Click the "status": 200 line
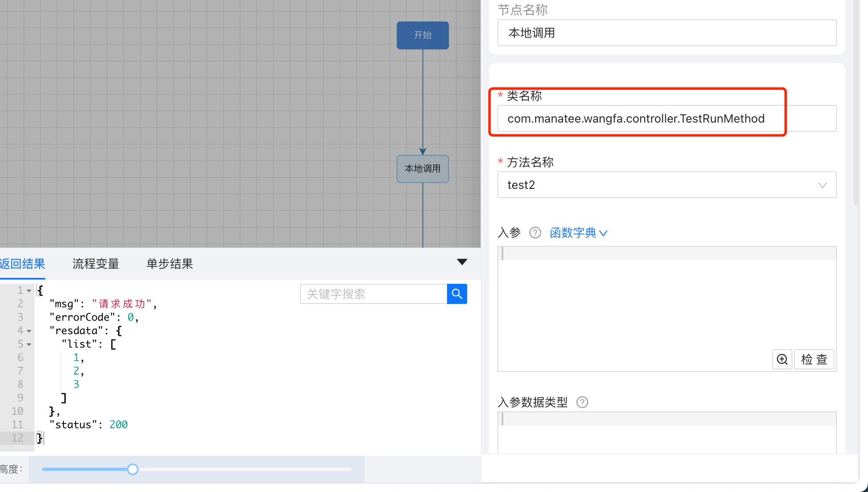The width and height of the screenshot is (868, 492). point(88,425)
